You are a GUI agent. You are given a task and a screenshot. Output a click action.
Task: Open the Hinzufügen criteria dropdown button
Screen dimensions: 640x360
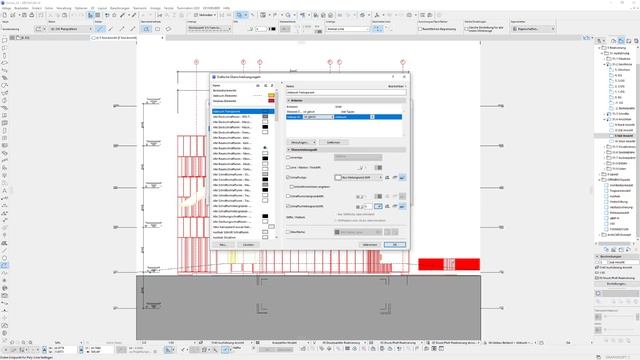(302, 142)
